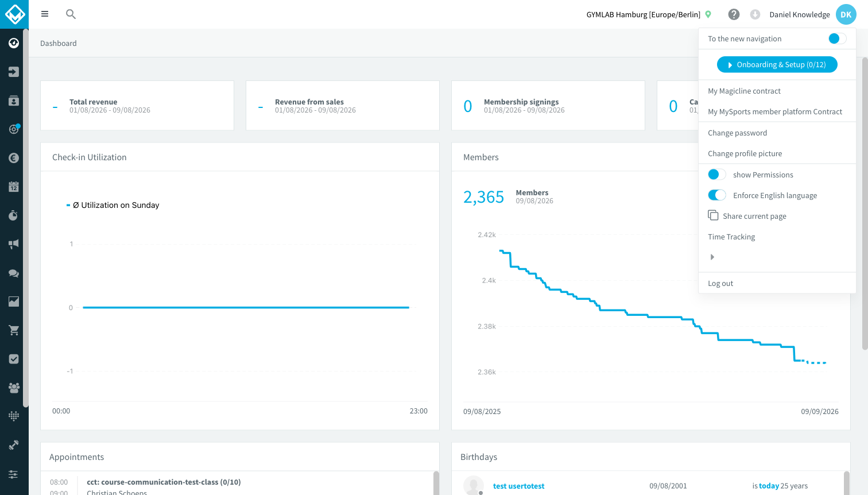Viewport: 868px width, 495px height.
Task: Open the people group icon in the sidebar
Action: click(x=14, y=388)
